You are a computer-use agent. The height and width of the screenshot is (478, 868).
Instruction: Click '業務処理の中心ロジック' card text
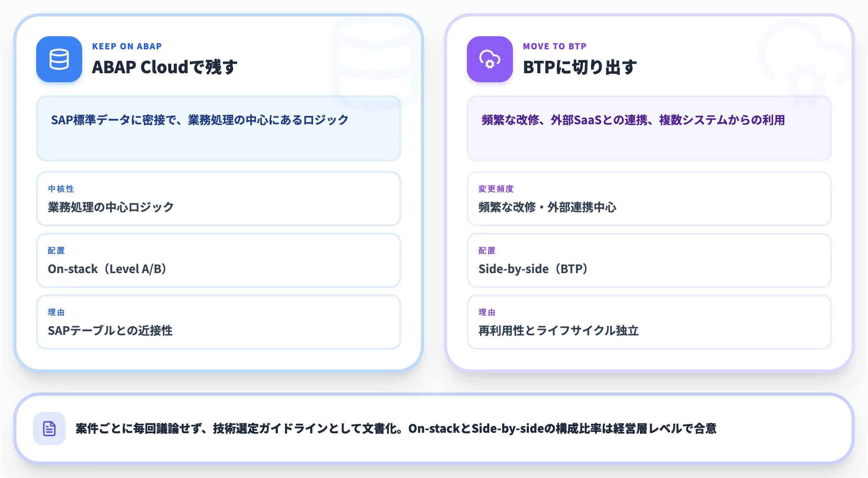pos(111,207)
